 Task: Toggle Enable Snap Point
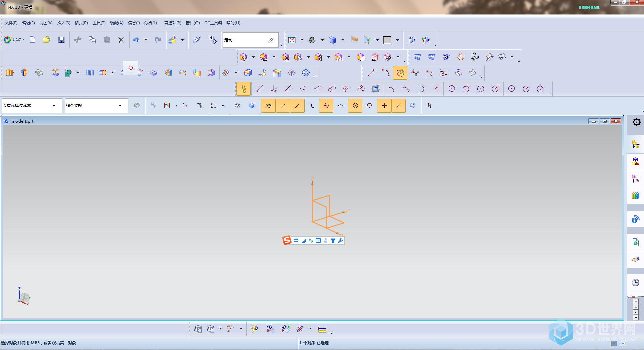point(268,106)
